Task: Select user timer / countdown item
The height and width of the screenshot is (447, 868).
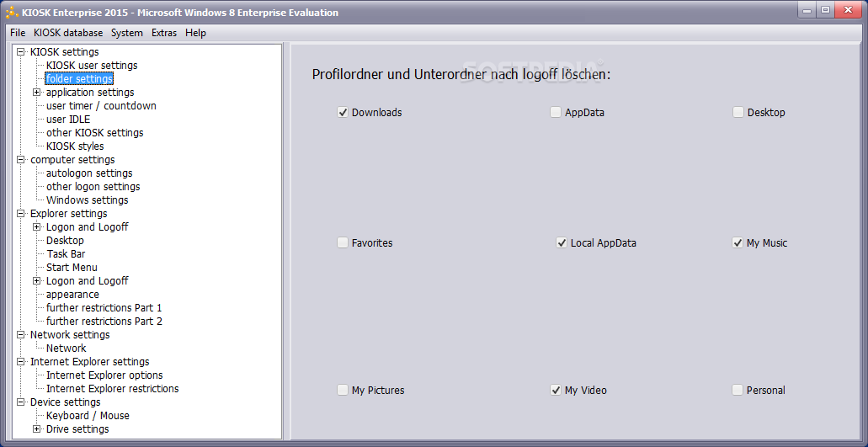Action: (101, 106)
